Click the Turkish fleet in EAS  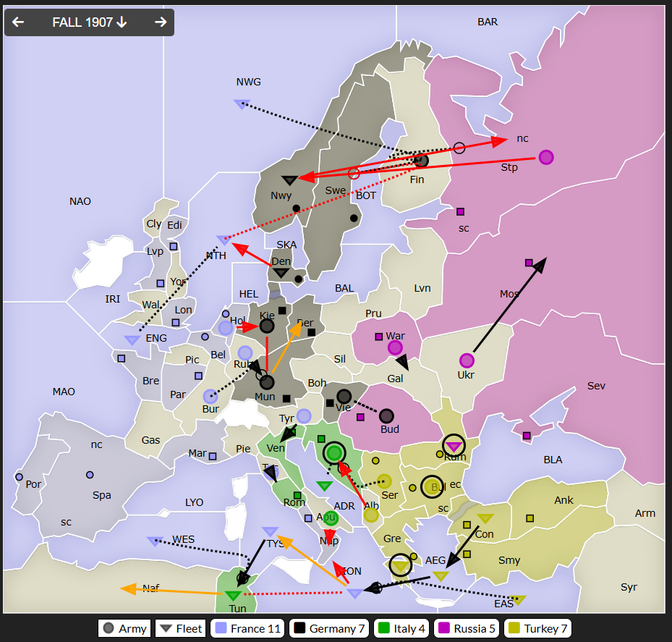tap(518, 599)
